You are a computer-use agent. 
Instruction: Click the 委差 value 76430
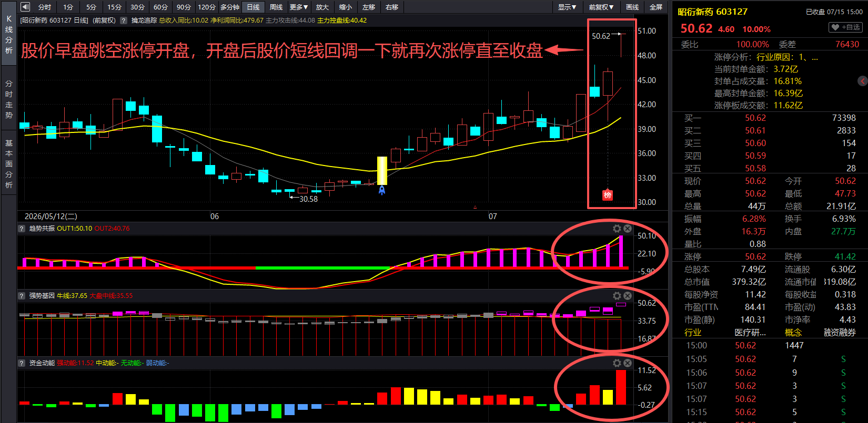(847, 45)
